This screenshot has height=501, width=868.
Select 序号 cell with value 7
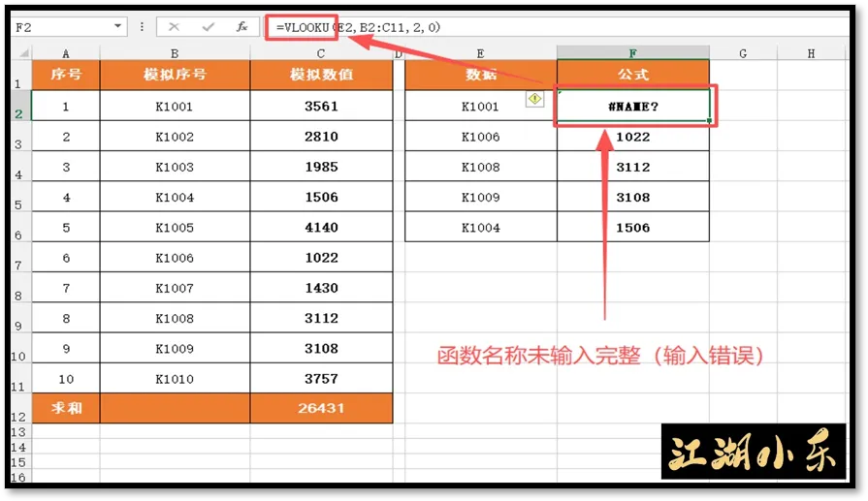(66, 288)
